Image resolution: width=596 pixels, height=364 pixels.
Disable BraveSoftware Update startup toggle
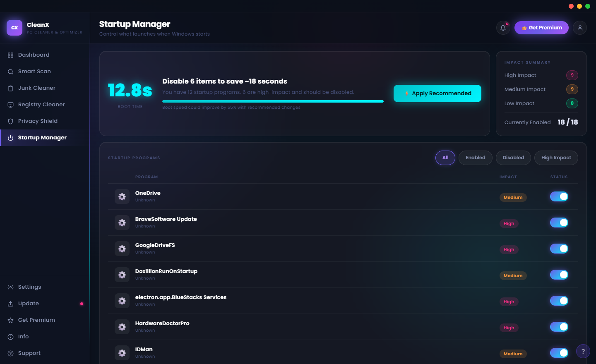[x=559, y=223]
